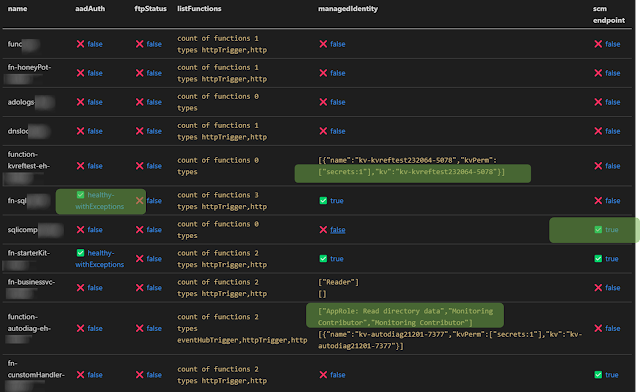The width and height of the screenshot is (640, 392).
Task: Click red X in dnsloc scm endpoint cell
Action: pyautogui.click(x=598, y=131)
